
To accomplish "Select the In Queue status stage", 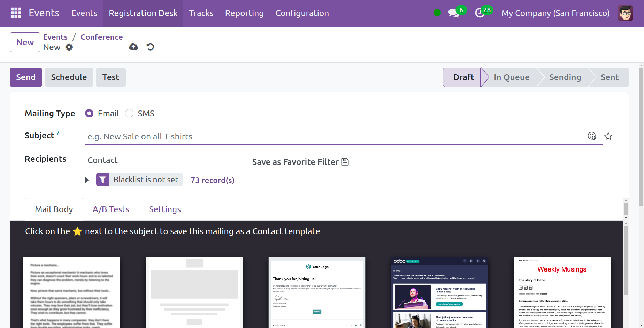I will (511, 77).
